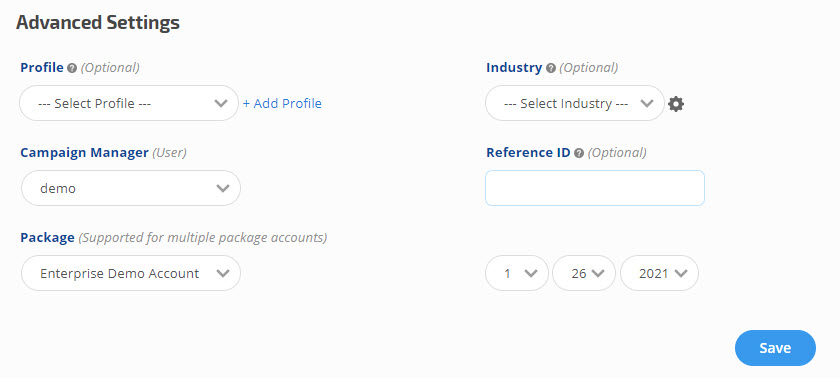
Task: Focus the Reference ID text field
Action: click(595, 188)
